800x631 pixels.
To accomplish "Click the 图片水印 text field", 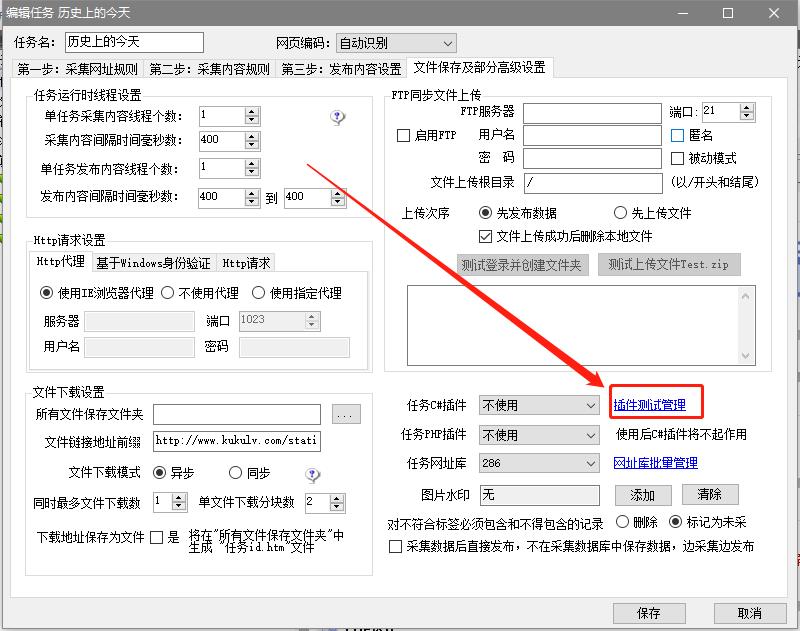I will [539, 495].
